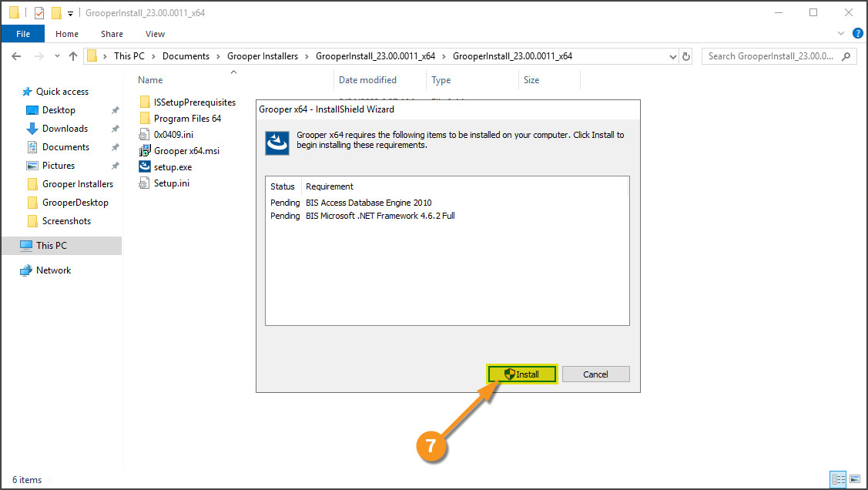868x490 pixels.
Task: Click the folder icon in the address bar
Action: (x=92, y=56)
